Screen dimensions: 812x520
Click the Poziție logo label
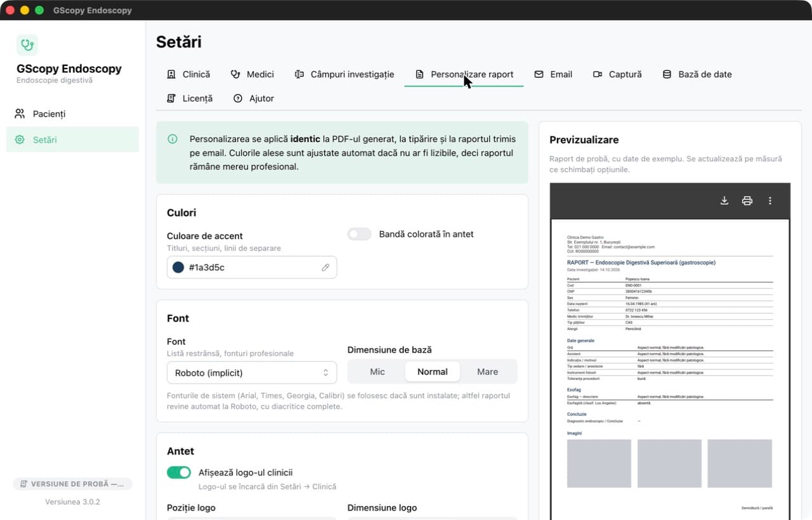pyautogui.click(x=191, y=507)
